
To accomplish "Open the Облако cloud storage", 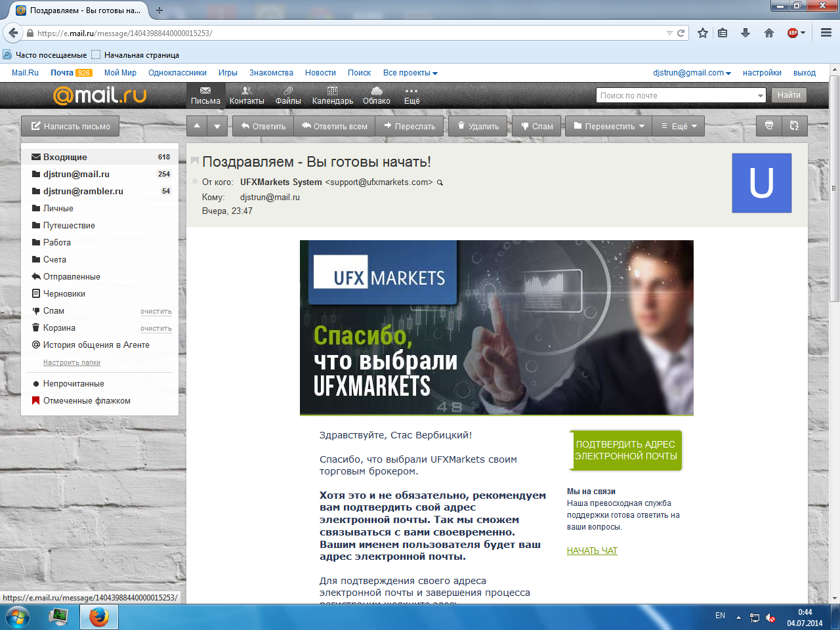I will tap(377, 96).
